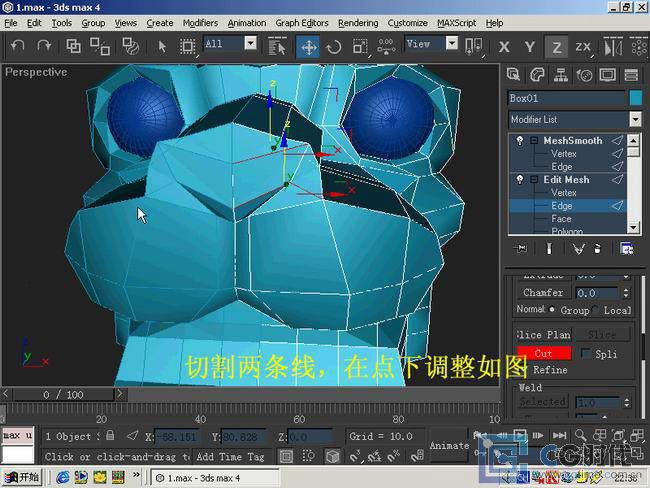Open the Modifier List dropdown
Screen dimensions: 650x488
[x=634, y=120]
